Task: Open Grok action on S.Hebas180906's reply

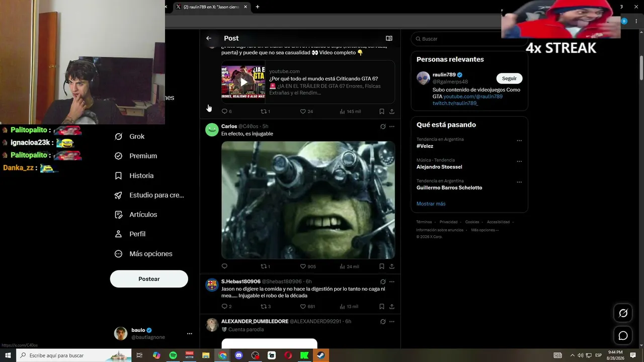Action: point(383,282)
